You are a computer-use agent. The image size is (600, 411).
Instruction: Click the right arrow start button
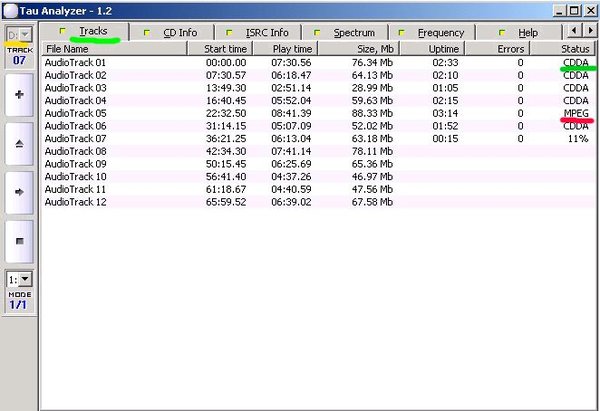click(19, 192)
